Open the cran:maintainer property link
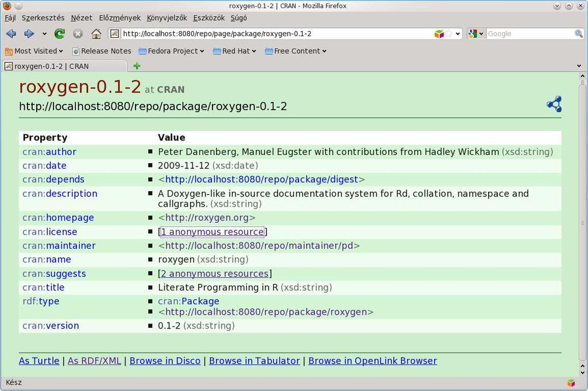This screenshot has width=588, height=391. point(59,246)
